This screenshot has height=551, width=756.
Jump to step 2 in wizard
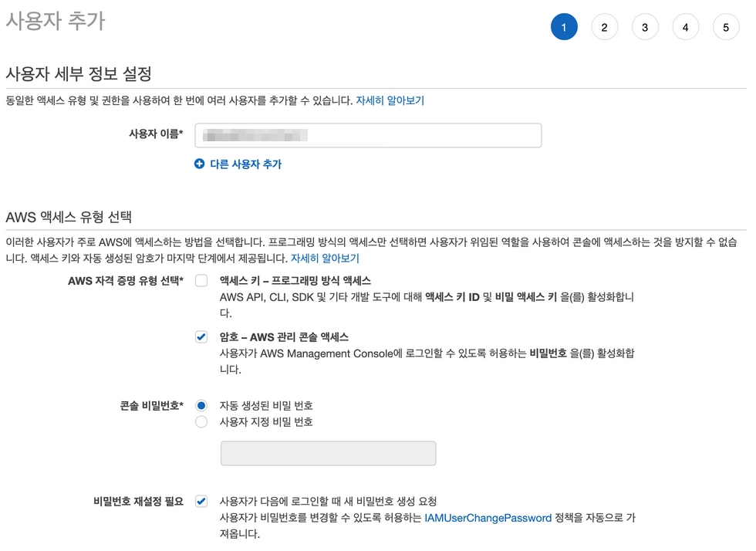coord(604,27)
